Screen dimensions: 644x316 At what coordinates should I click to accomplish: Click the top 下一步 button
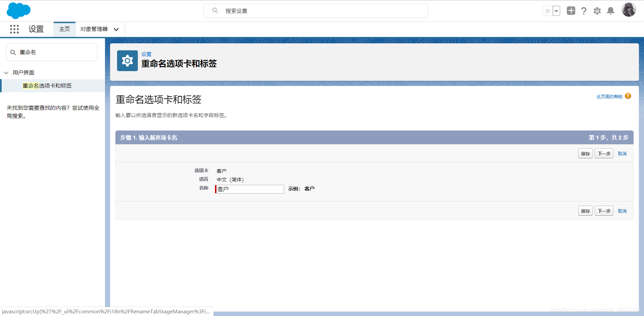[604, 154]
